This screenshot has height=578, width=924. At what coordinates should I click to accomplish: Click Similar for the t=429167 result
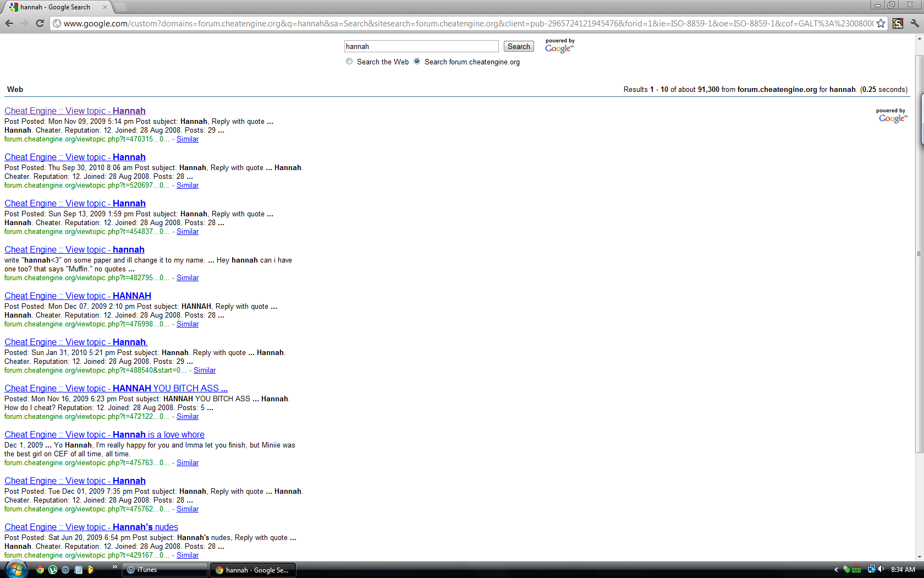(188, 555)
